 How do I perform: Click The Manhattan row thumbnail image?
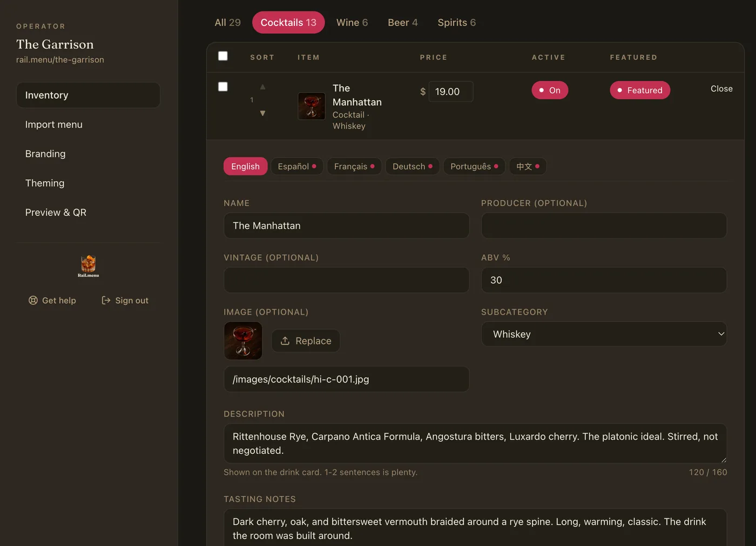(x=312, y=106)
